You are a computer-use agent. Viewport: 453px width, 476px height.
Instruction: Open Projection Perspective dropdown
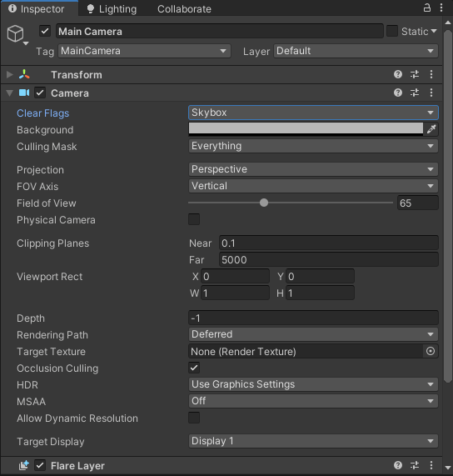313,169
